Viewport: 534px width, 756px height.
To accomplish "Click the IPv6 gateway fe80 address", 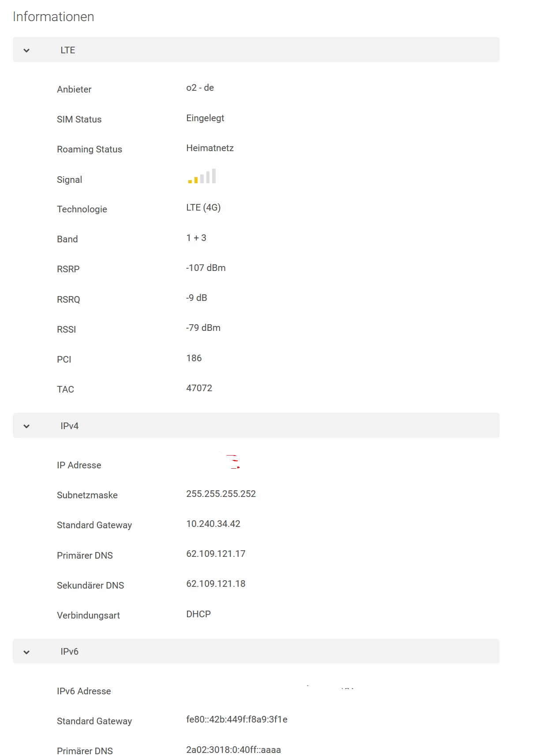I will (x=236, y=719).
